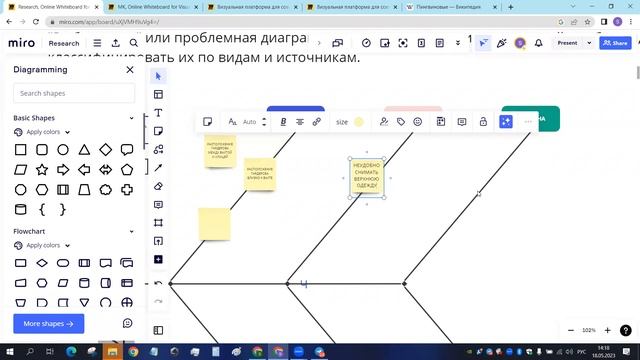The width and height of the screenshot is (640, 360).
Task: Select the cursor tool in left toolbar
Action: click(x=158, y=76)
